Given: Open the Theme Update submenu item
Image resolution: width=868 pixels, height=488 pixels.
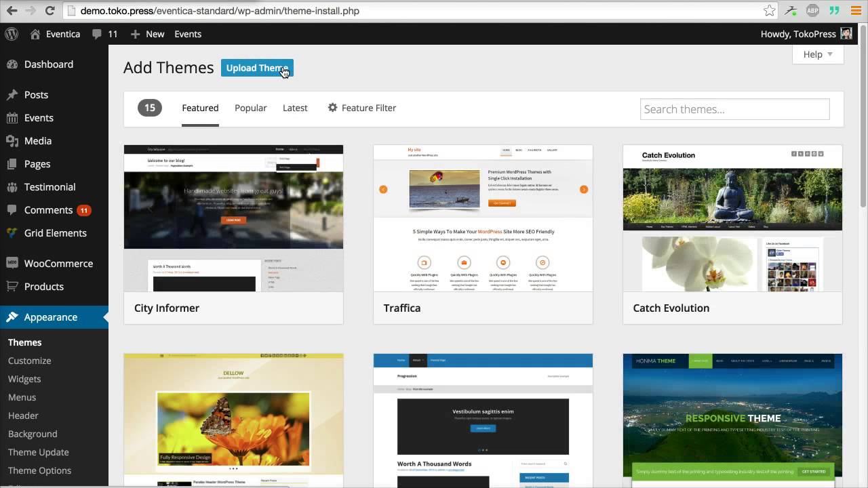Looking at the screenshot, I should pyautogui.click(x=39, y=452).
